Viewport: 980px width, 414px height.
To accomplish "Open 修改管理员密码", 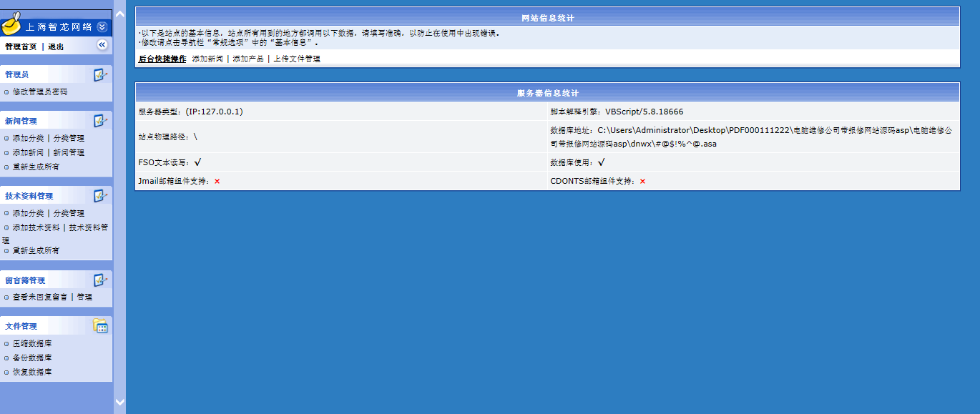I will coord(40,92).
